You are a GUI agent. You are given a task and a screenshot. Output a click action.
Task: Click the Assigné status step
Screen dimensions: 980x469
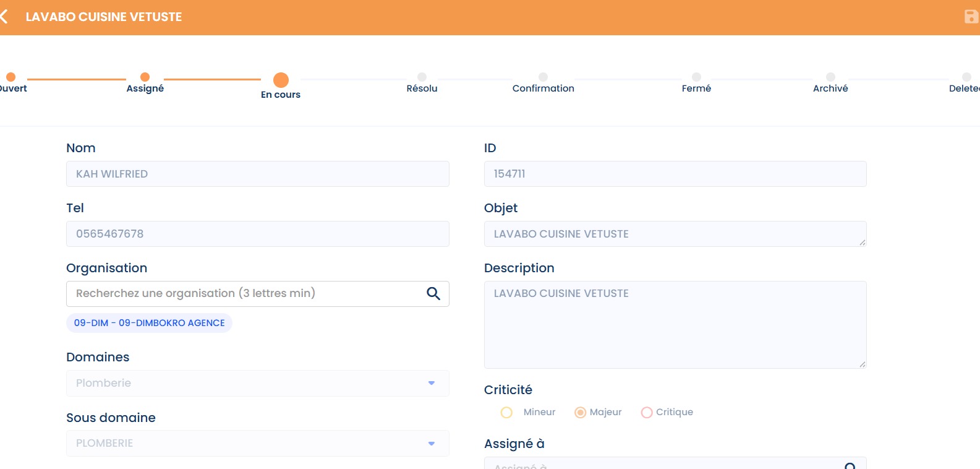tap(145, 77)
